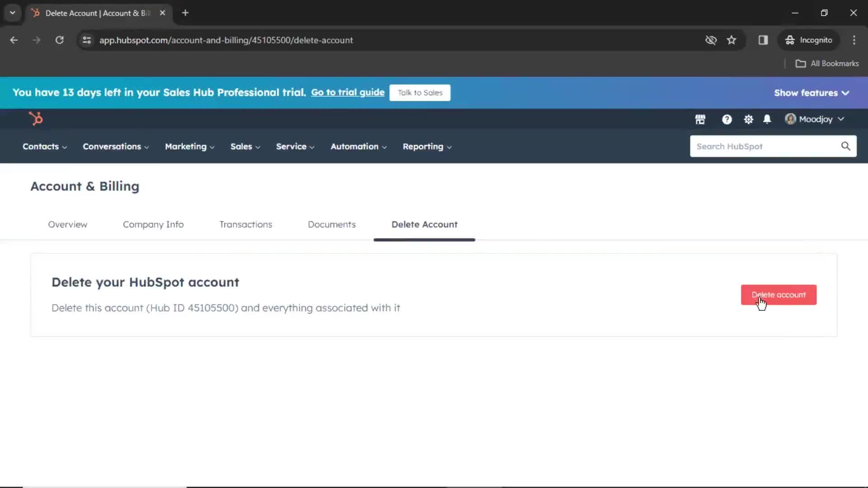Switch to the Overview tab

coord(67,224)
